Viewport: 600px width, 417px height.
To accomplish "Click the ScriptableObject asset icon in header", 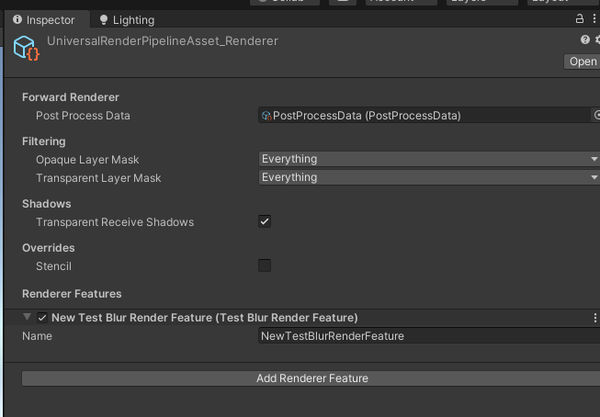I will pos(26,50).
